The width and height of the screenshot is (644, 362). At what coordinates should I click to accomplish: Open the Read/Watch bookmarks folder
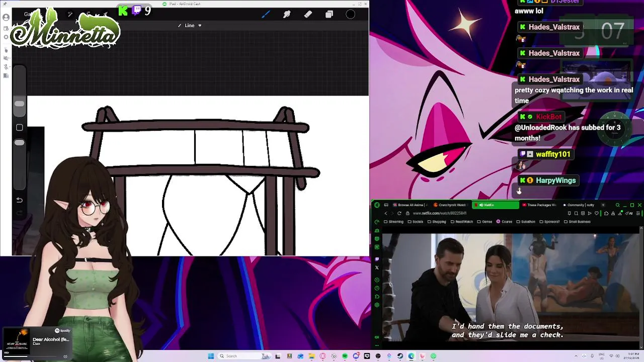point(461,222)
